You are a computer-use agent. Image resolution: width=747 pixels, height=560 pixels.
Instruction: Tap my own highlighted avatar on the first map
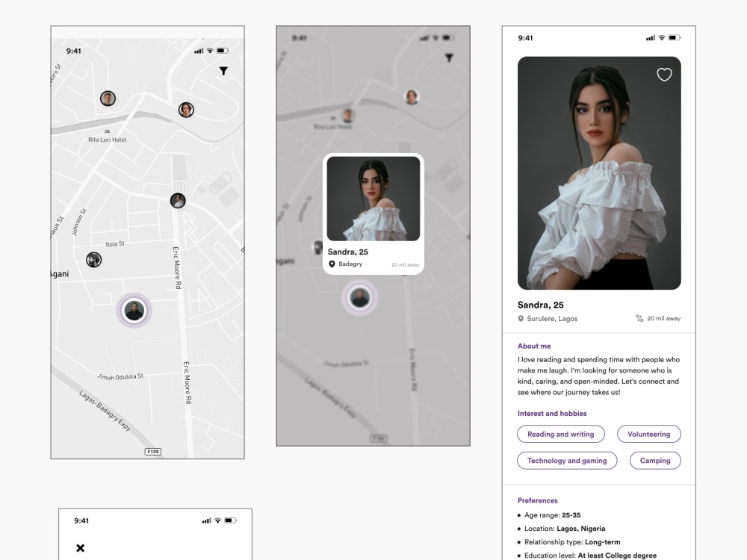point(134,311)
